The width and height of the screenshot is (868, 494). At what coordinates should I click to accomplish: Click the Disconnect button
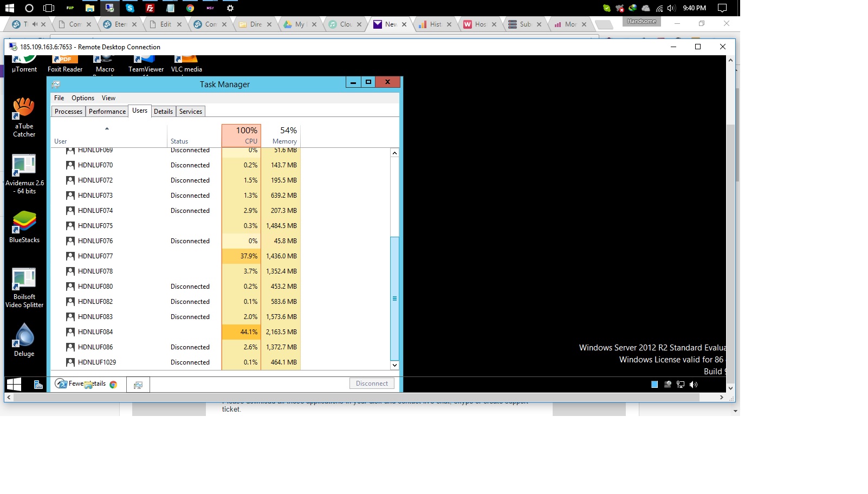pos(372,383)
